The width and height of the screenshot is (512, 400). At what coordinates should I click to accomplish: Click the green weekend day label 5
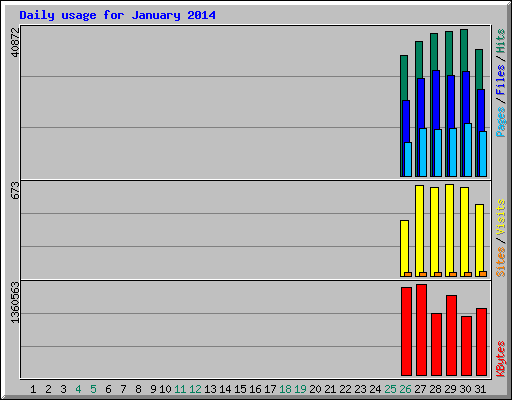tap(93, 389)
